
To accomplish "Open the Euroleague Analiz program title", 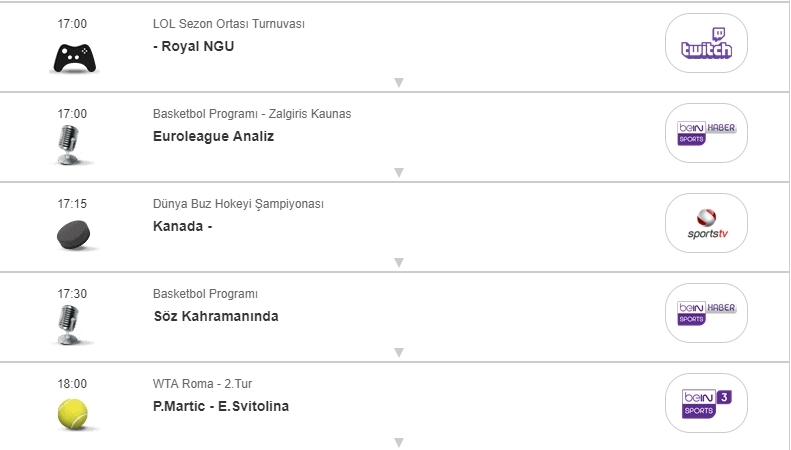I will (x=213, y=136).
